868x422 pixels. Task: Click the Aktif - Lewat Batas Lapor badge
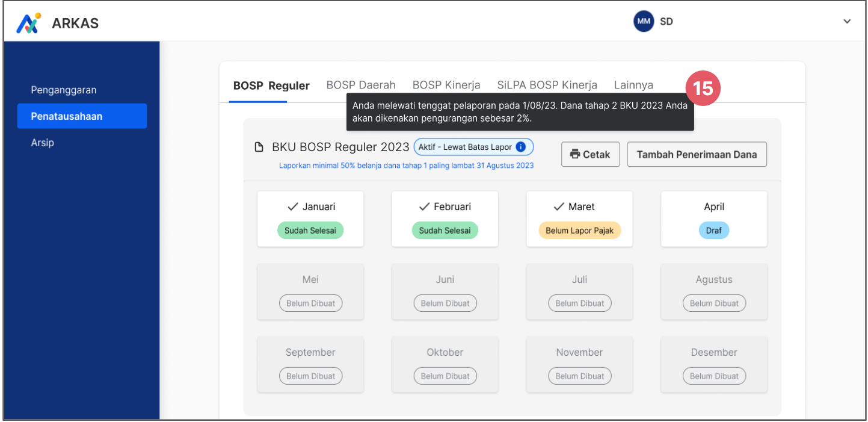(x=473, y=147)
